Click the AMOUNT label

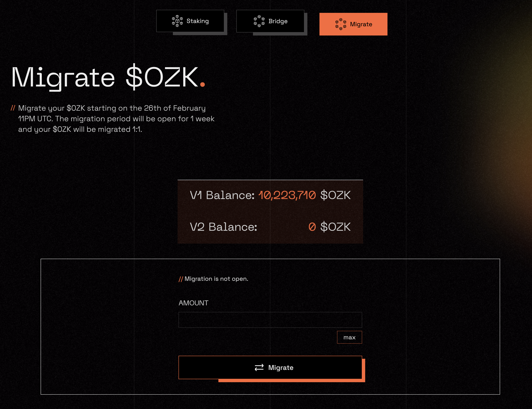coord(193,303)
